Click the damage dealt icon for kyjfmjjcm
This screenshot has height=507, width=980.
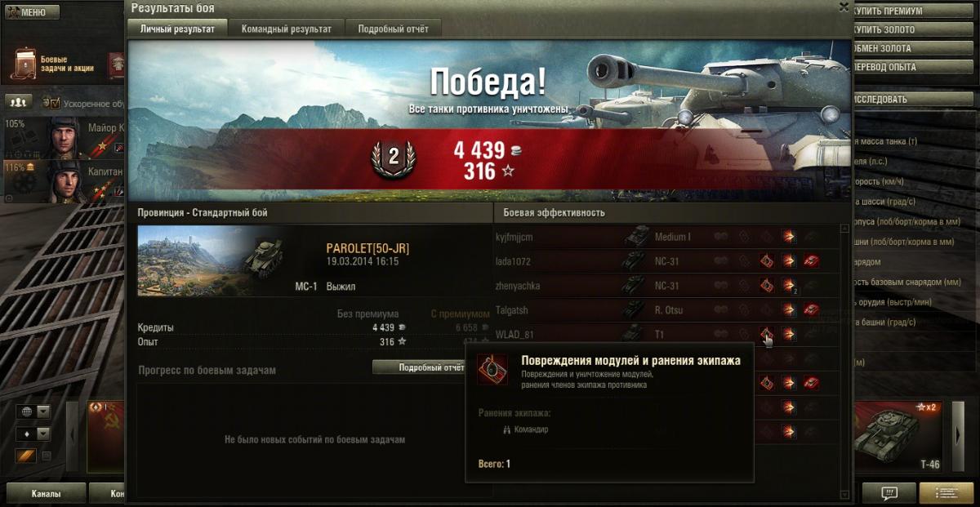point(789,237)
